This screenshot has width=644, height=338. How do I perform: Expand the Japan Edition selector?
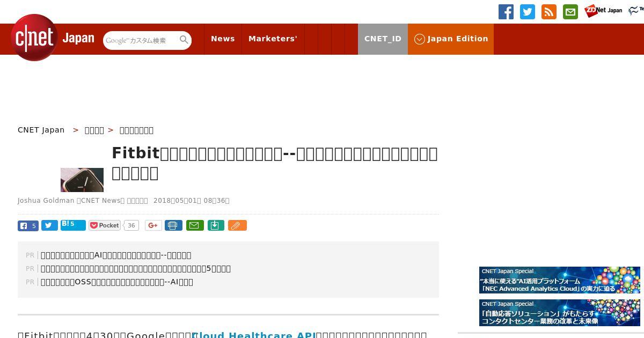coord(451,39)
